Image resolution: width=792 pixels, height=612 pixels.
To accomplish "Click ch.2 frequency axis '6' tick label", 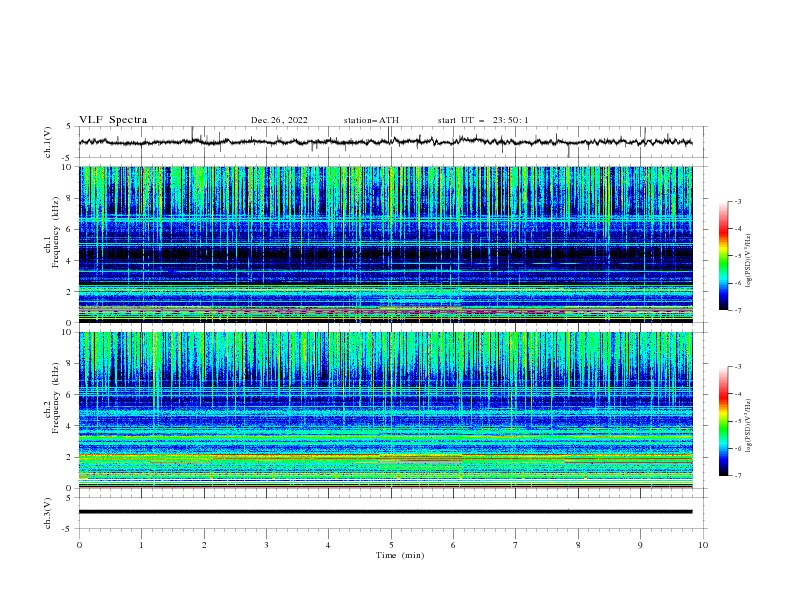I will 70,395.
